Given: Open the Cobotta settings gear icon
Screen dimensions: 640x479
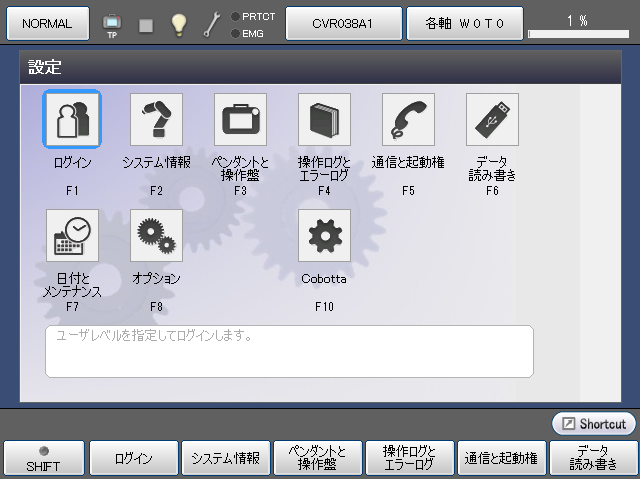Looking at the screenshot, I should (x=324, y=235).
